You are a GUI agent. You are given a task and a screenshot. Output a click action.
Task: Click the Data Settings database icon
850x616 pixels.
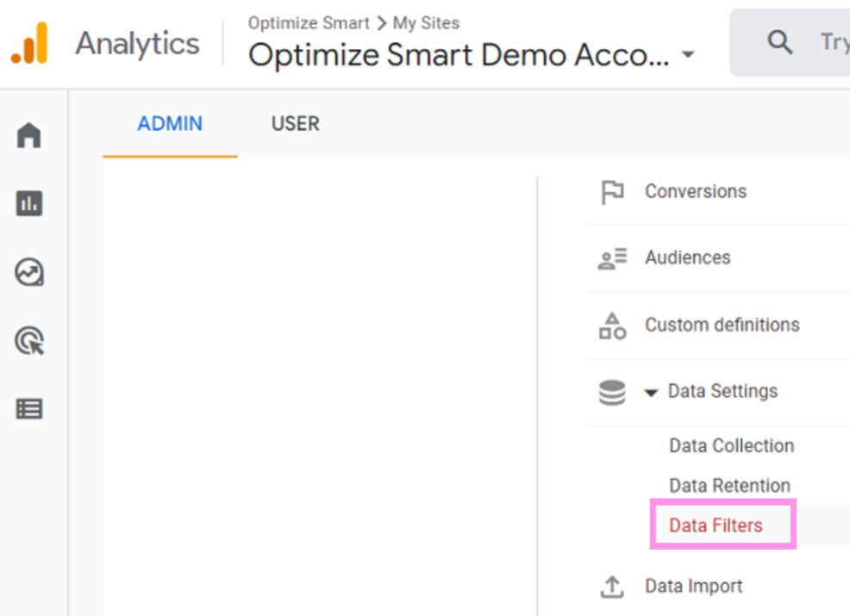point(612,392)
